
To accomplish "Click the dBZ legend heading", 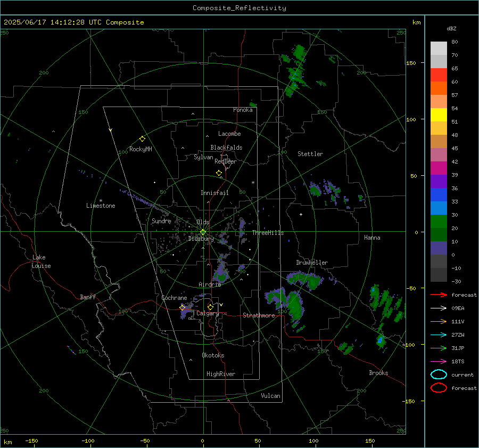I will (x=451, y=28).
